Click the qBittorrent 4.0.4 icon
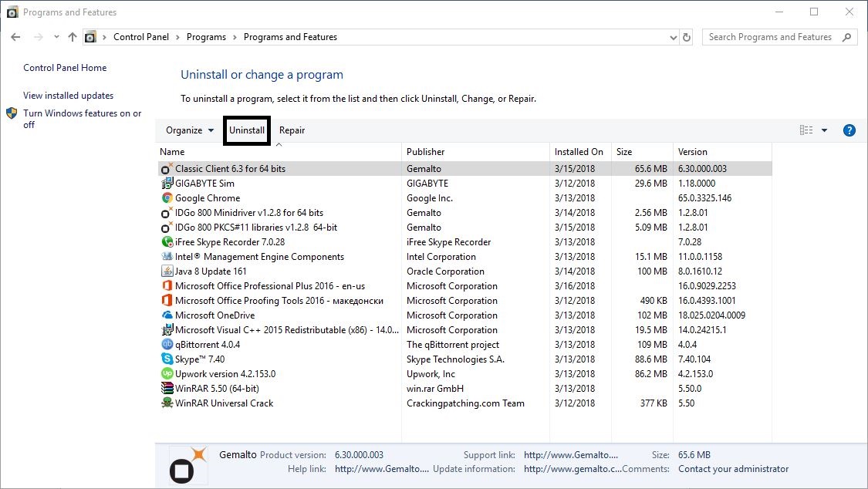Image resolution: width=868 pixels, height=489 pixels. tap(167, 344)
